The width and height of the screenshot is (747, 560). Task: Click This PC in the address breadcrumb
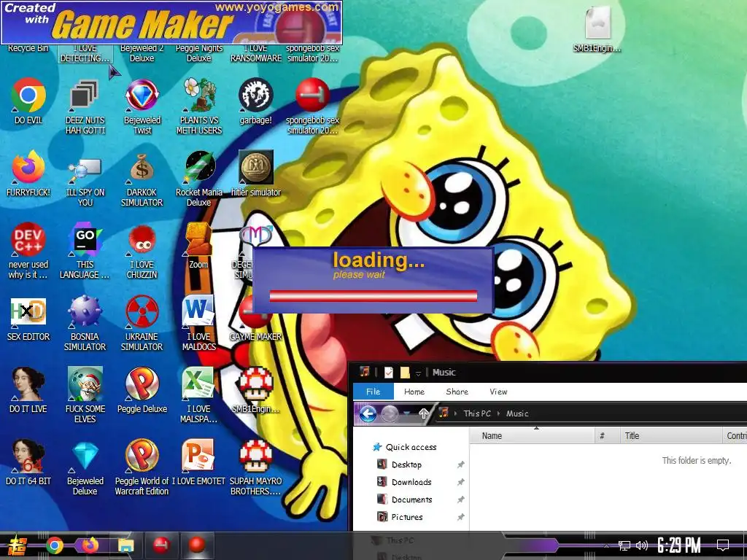pyautogui.click(x=477, y=413)
